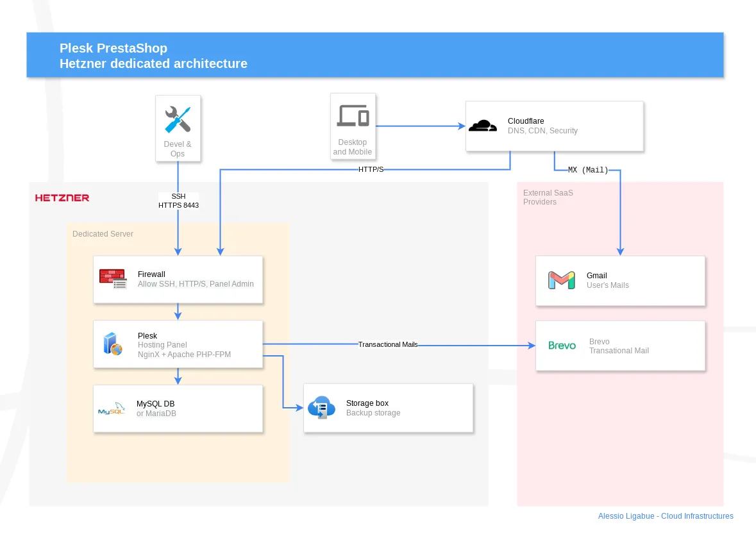Click the green Brevo logo
The image size is (756, 545).
(x=562, y=346)
